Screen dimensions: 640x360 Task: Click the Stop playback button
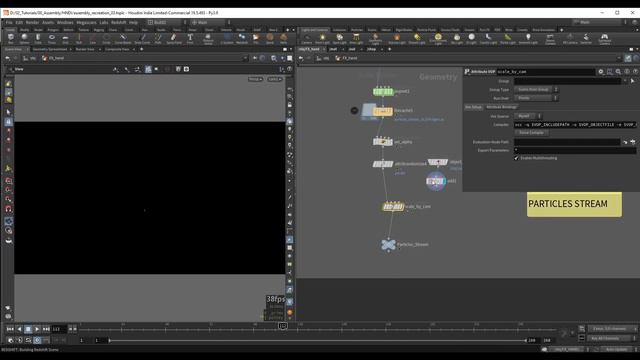28,329
